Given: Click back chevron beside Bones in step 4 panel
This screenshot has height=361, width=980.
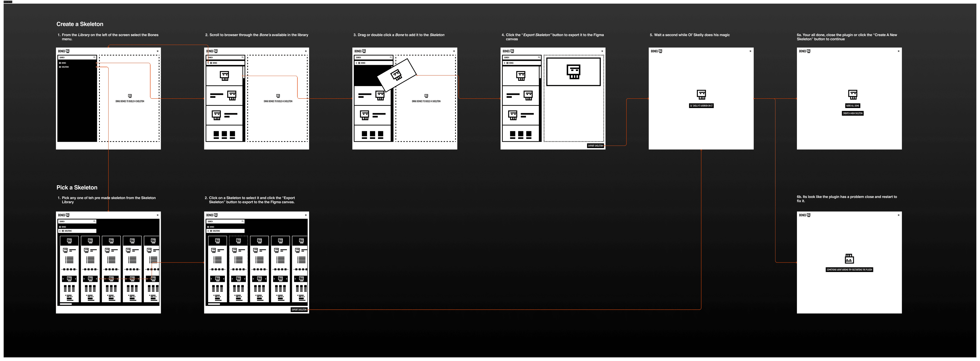Looking at the screenshot, I should point(504,63).
